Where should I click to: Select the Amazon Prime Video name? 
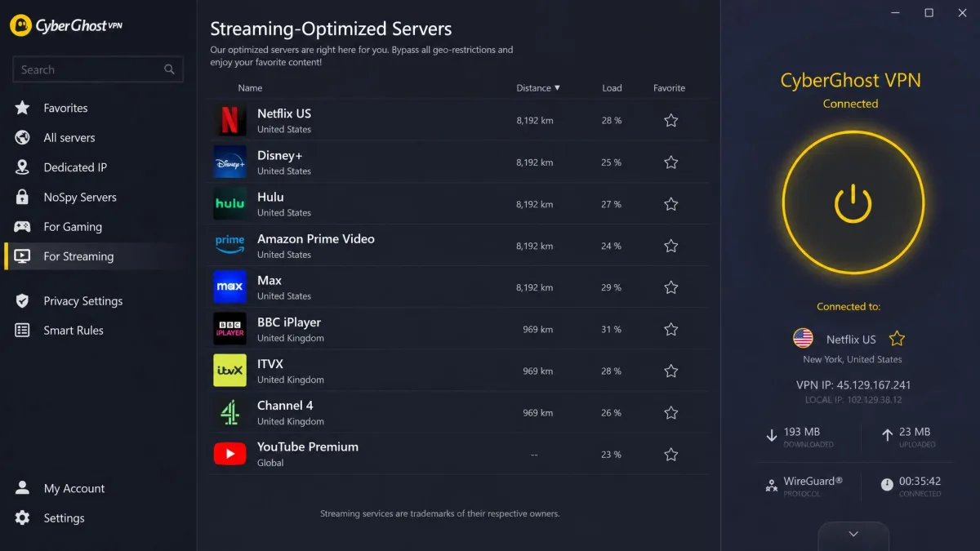(316, 238)
